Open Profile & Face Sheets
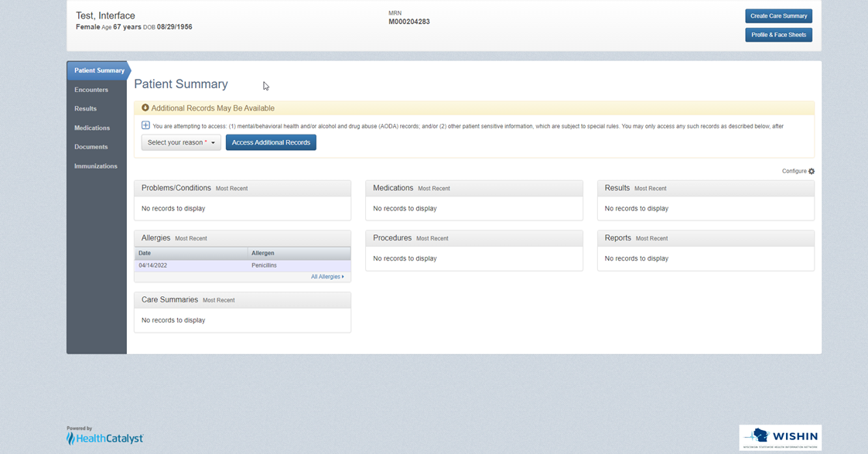Screen dimensions: 868x454 pos(778,35)
